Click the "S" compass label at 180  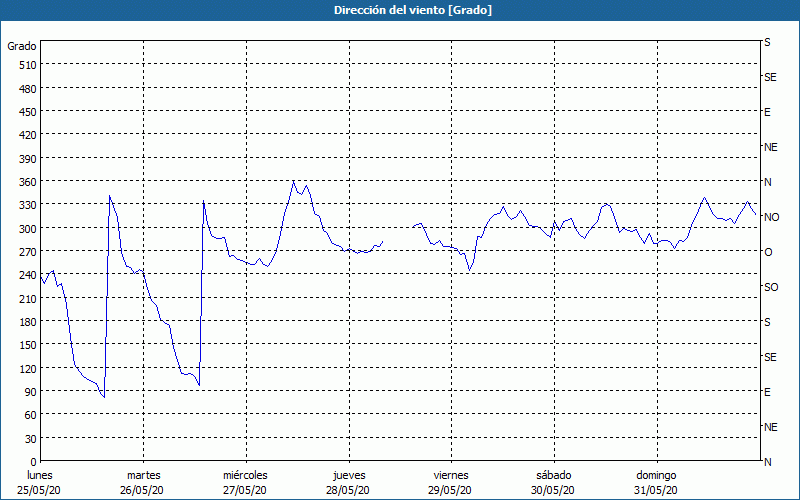click(767, 322)
